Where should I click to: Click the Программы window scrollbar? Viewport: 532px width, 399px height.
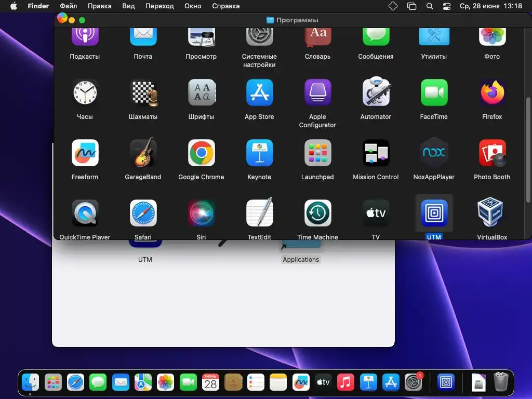[528, 150]
